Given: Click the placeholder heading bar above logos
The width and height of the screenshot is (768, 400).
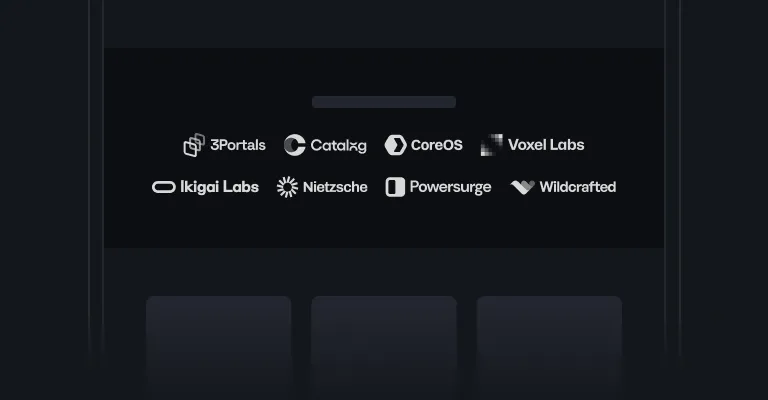Looking at the screenshot, I should point(384,102).
